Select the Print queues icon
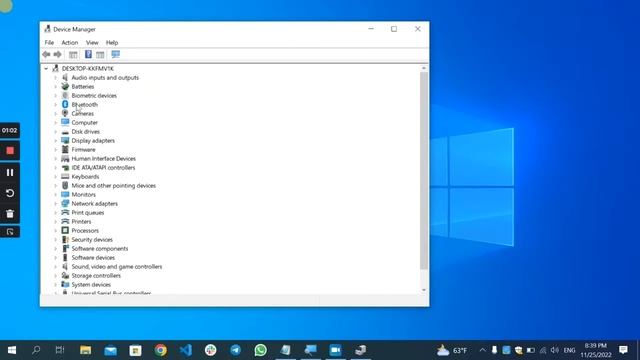Viewport: 640px width, 360px height. pos(65,213)
